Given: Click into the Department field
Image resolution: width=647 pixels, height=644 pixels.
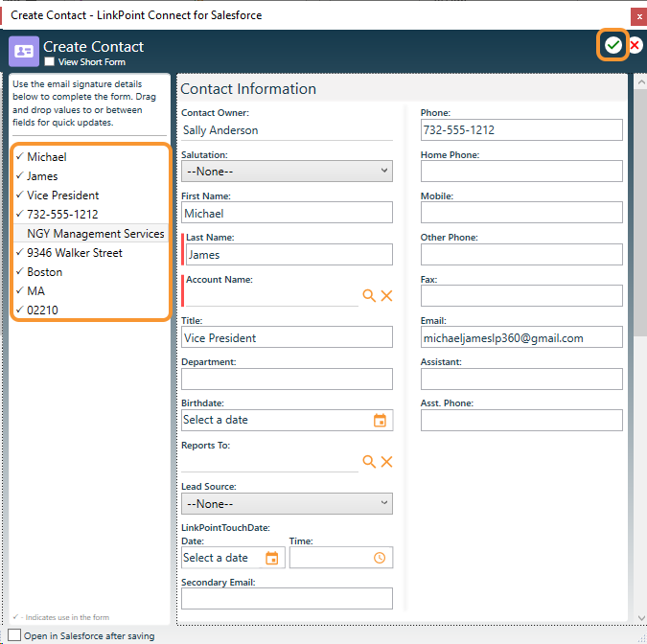Looking at the screenshot, I should tap(287, 379).
